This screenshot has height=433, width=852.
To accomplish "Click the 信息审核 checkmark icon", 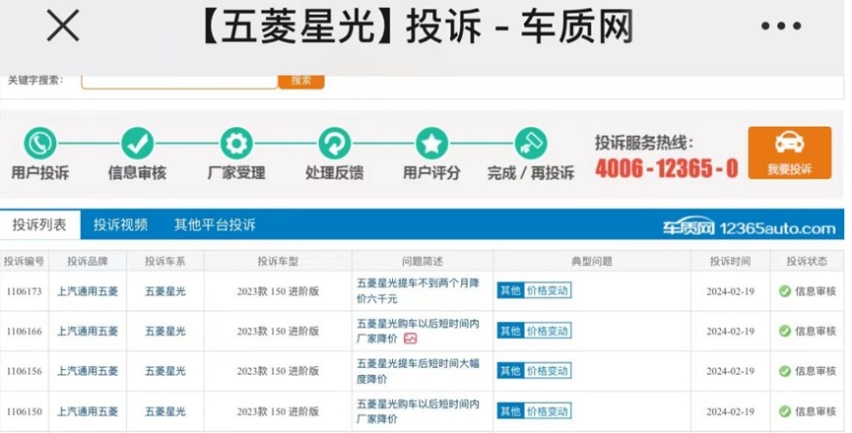I will (137, 143).
